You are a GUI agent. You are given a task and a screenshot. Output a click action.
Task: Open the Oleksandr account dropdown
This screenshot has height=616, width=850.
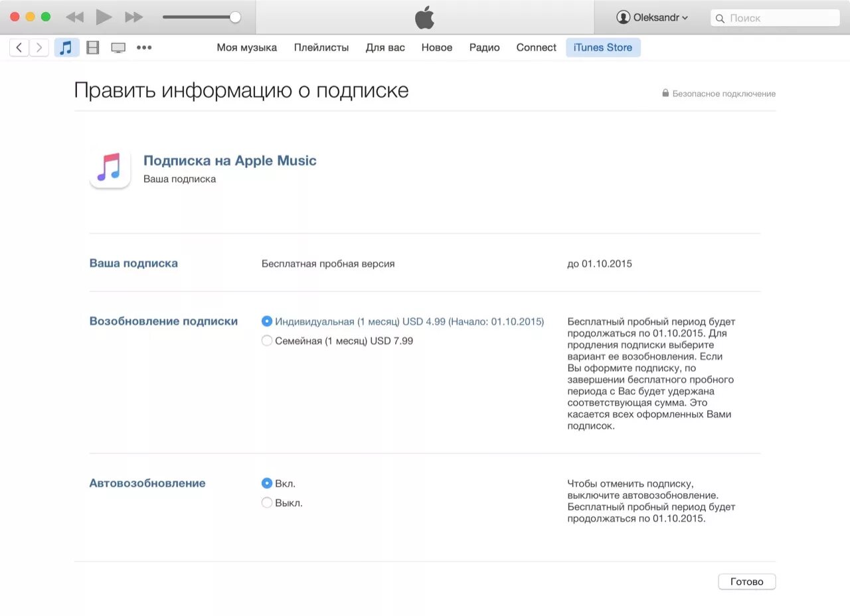click(x=652, y=17)
